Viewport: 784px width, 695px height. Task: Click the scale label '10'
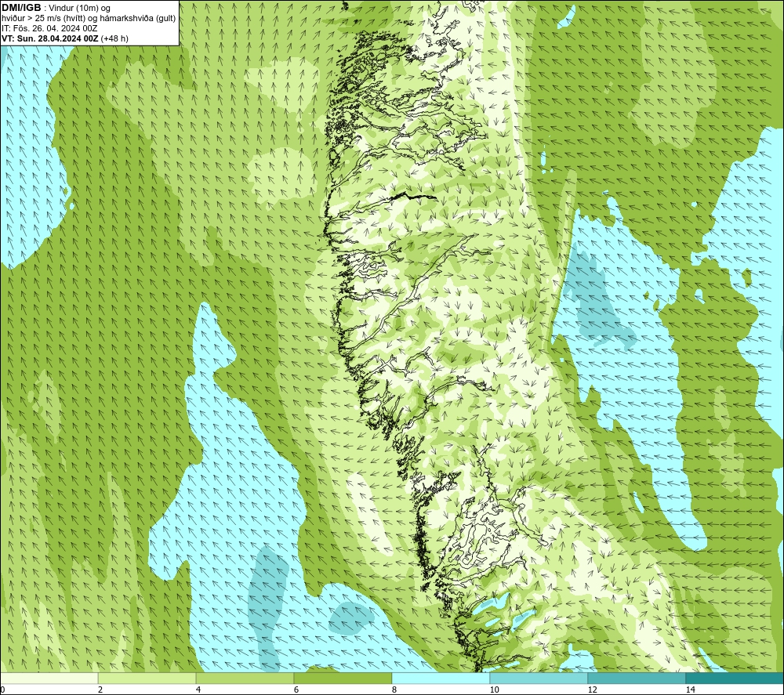[495, 690]
